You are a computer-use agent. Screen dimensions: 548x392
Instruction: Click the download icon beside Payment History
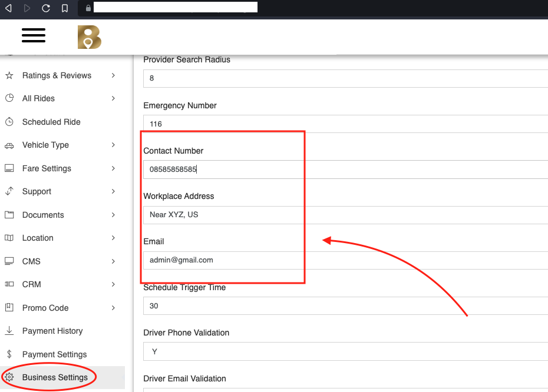[x=9, y=331]
